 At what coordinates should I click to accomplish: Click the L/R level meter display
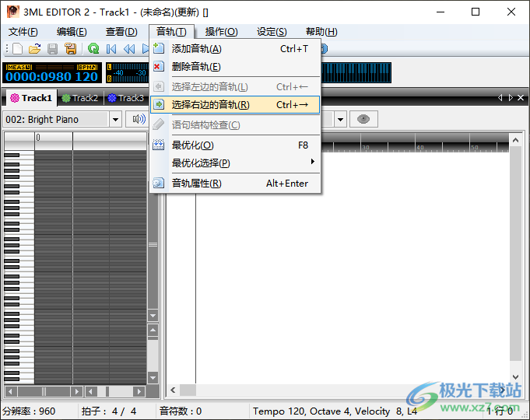tap(128, 72)
